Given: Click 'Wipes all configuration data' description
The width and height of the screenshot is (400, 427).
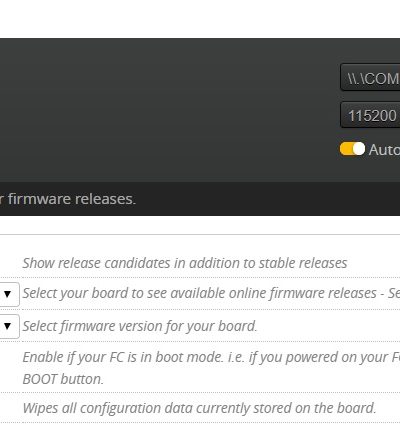Looking at the screenshot, I should 199,408.
